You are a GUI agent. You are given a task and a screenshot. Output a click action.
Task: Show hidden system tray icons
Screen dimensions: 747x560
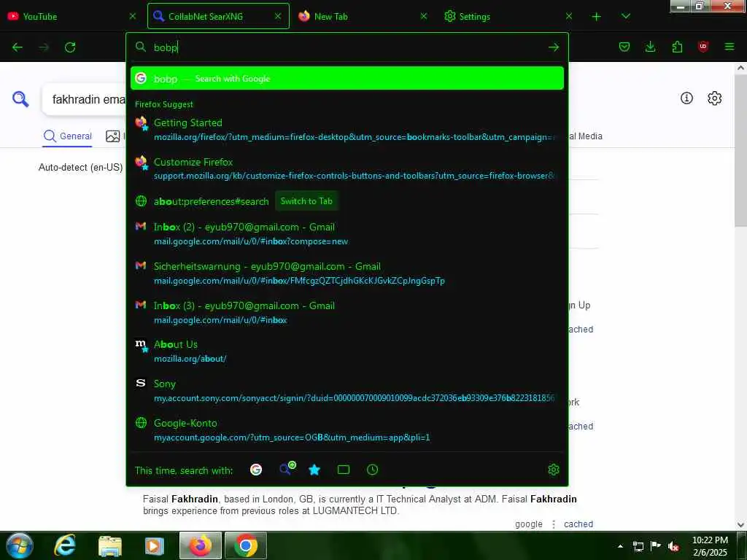620,546
